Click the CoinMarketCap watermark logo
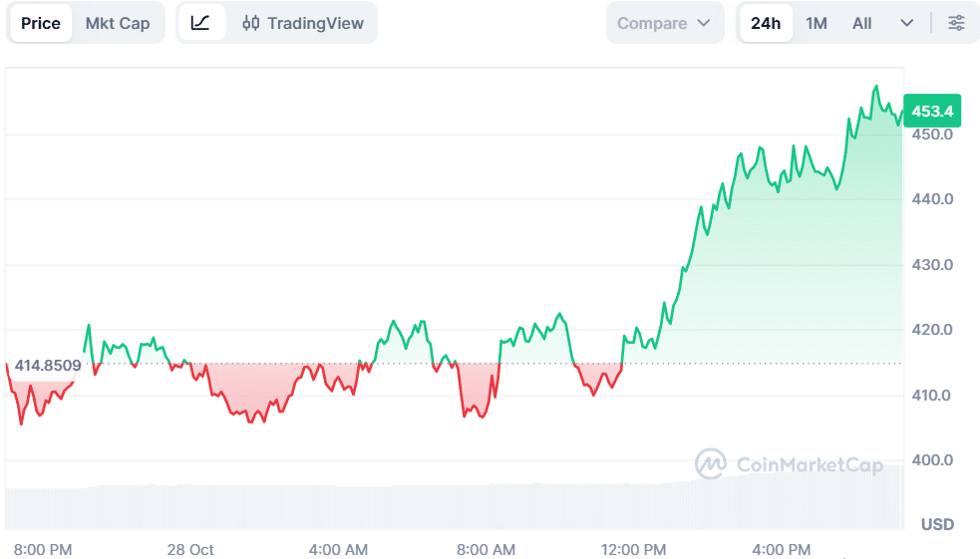980x559 pixels. click(x=789, y=463)
